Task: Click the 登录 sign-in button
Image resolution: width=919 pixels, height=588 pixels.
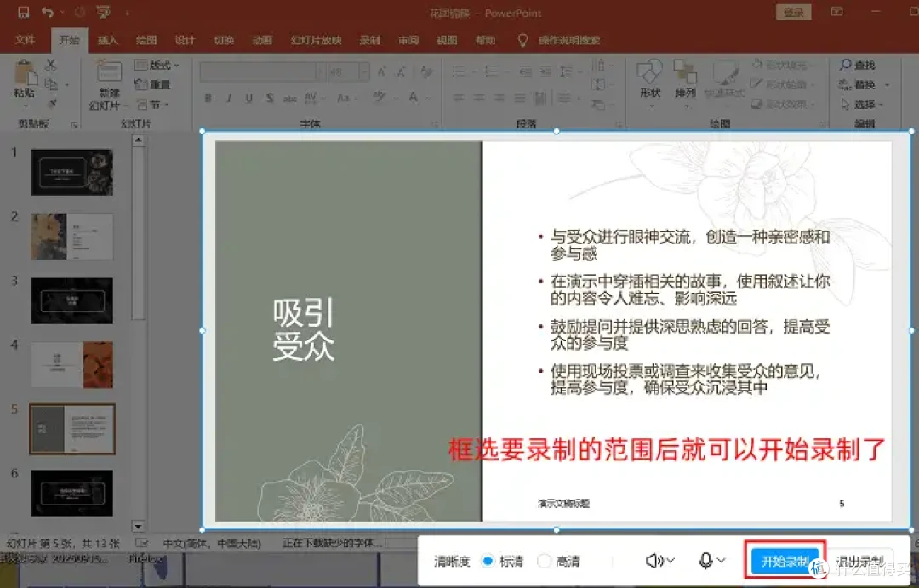Action: click(x=794, y=12)
